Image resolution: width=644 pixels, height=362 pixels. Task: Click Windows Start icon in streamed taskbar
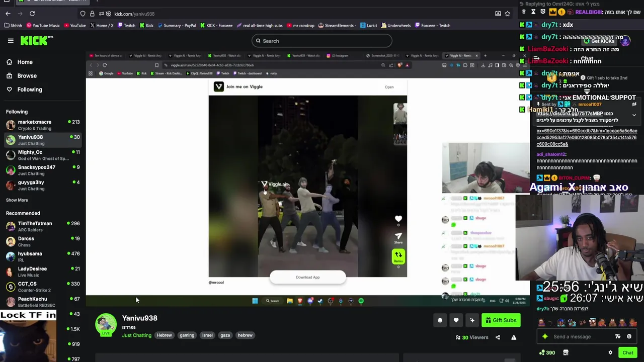tap(255, 301)
